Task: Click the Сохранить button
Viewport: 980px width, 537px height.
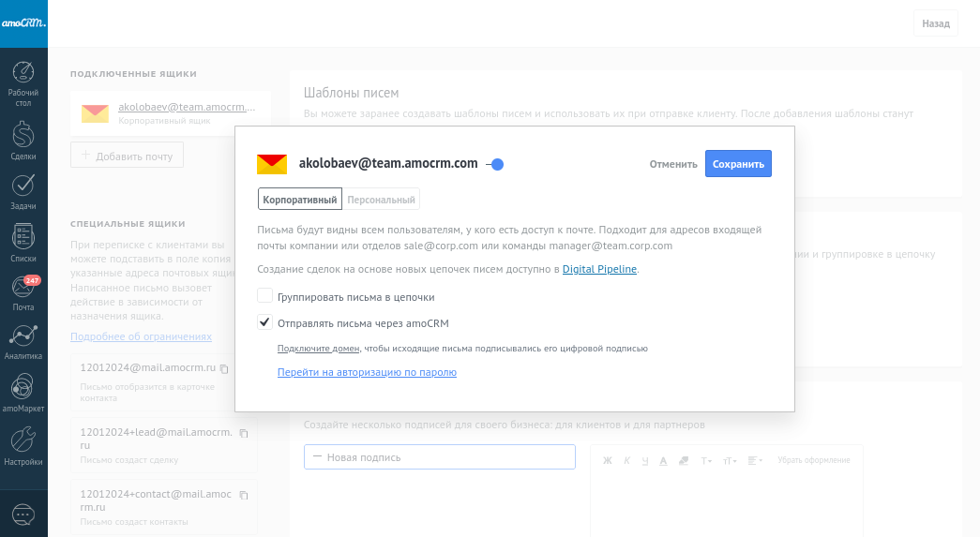Action: click(x=738, y=164)
